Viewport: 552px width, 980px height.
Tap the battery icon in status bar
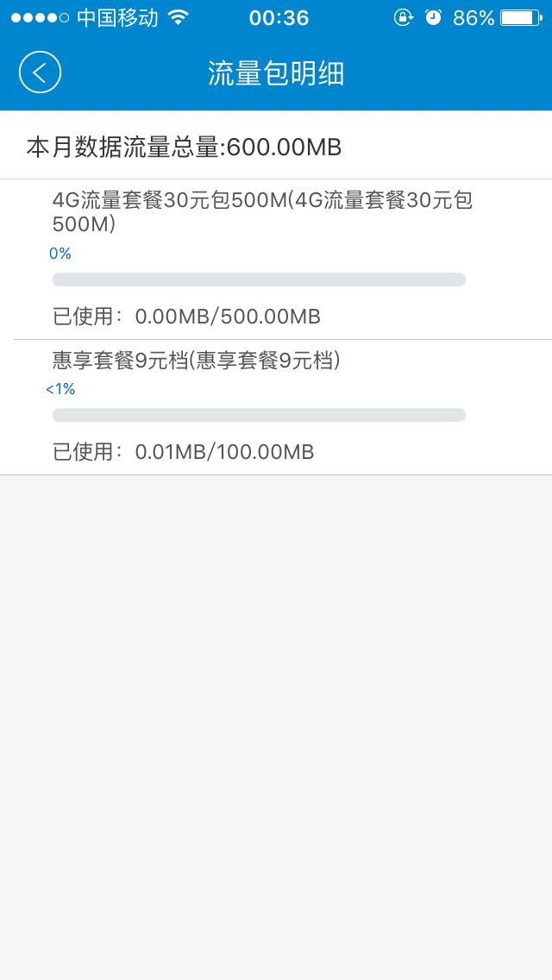point(520,18)
